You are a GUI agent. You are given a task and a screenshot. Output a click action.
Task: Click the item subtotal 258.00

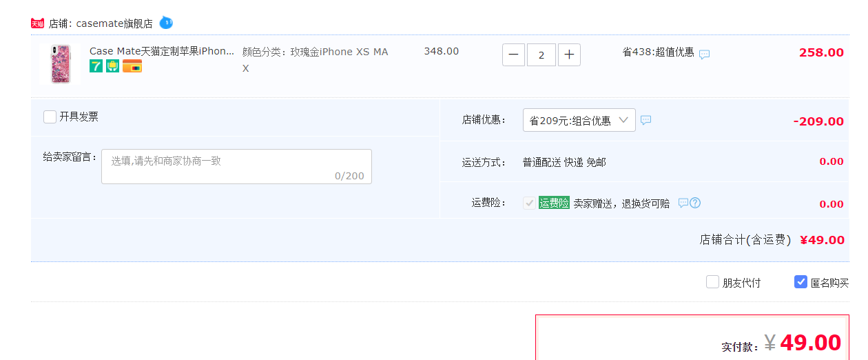coord(821,52)
